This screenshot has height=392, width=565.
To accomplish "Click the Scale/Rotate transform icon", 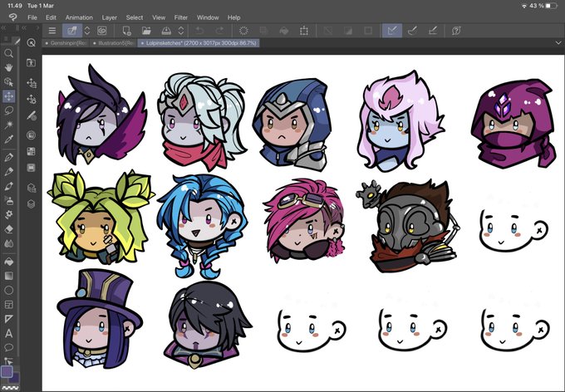I will (x=304, y=31).
